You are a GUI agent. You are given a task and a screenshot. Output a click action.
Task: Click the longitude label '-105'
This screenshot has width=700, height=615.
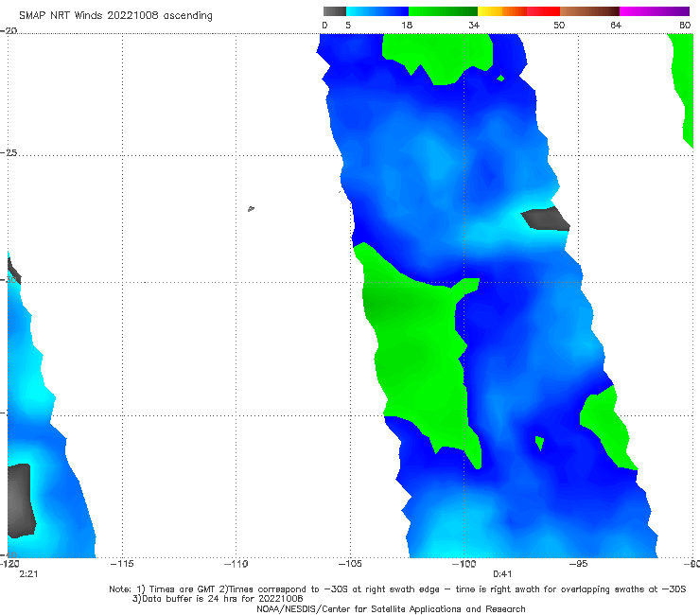(x=350, y=564)
